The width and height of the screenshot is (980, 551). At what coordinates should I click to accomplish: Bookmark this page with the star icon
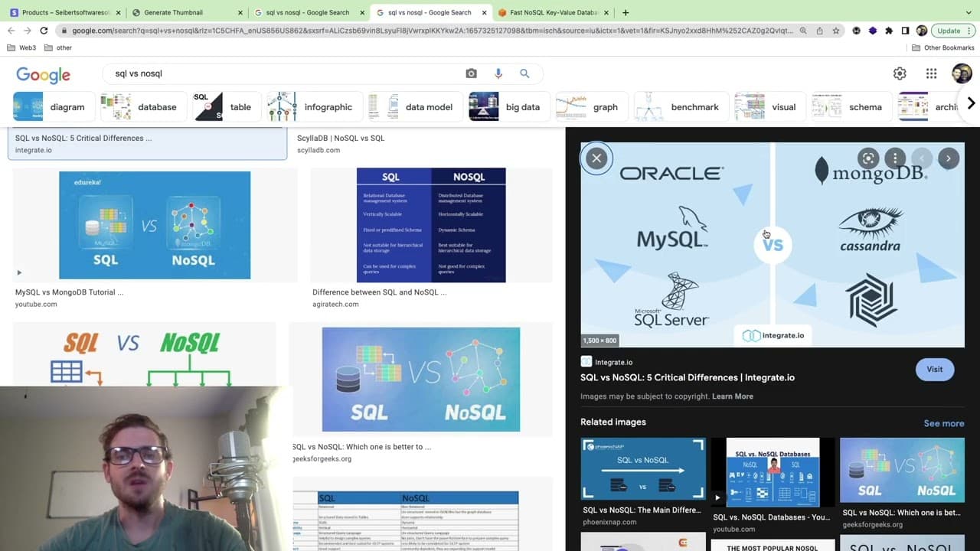(x=836, y=31)
